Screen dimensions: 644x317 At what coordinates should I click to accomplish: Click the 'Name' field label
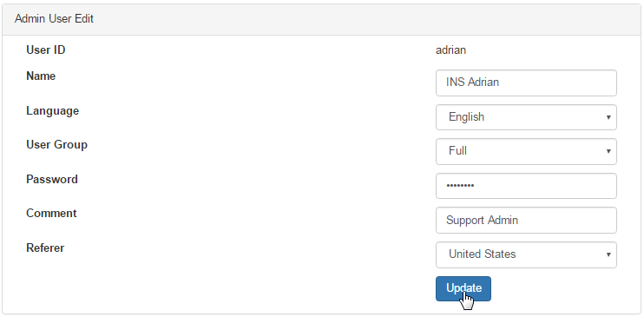41,76
